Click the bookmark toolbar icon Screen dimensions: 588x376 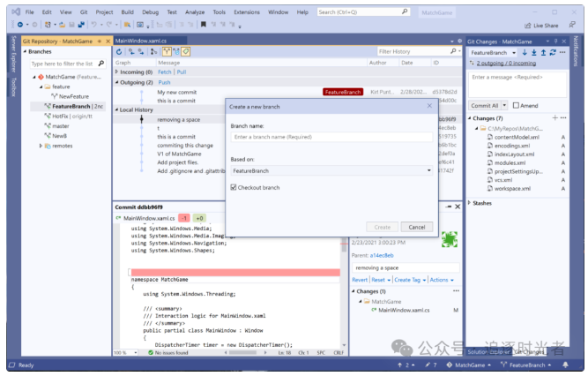tap(204, 25)
